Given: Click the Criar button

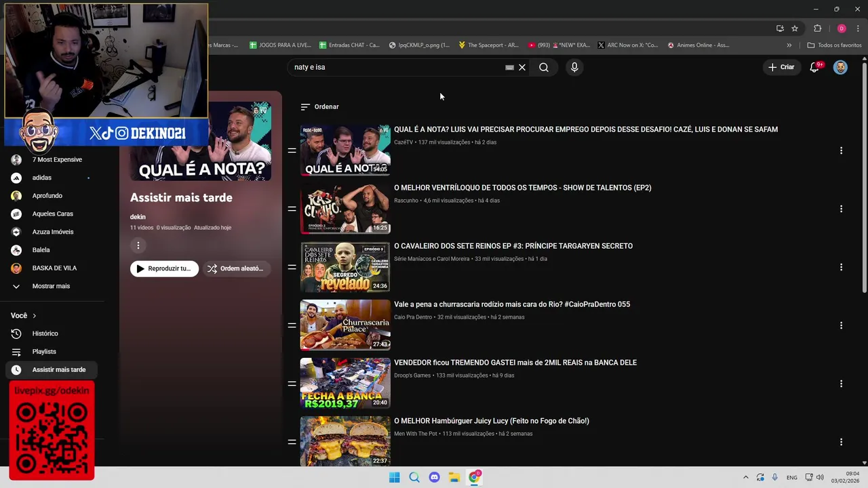Looking at the screenshot, I should [x=781, y=67].
